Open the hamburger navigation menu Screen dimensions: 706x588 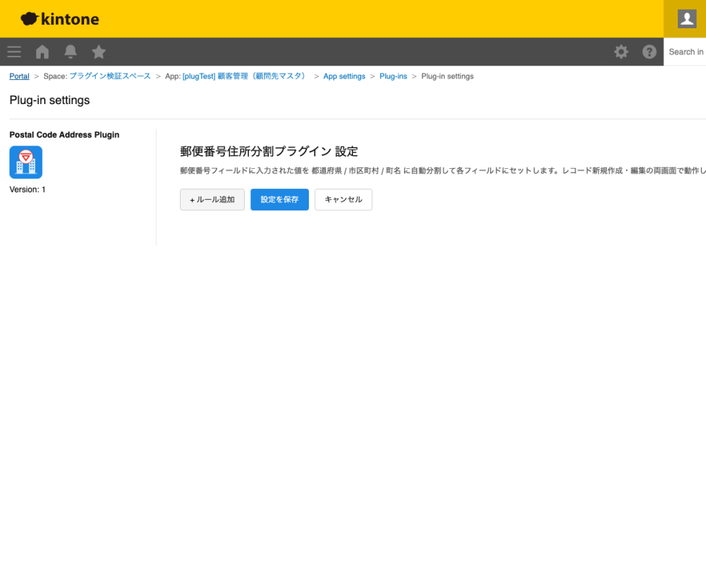(14, 52)
